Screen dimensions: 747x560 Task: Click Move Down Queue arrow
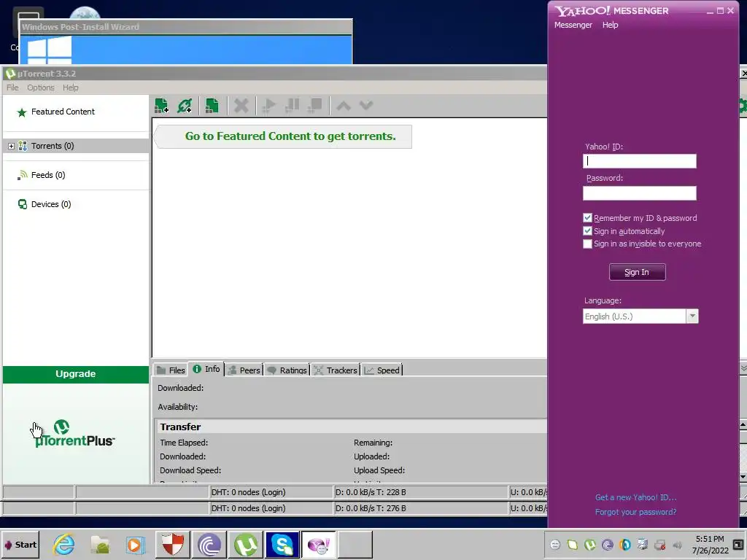tap(366, 106)
